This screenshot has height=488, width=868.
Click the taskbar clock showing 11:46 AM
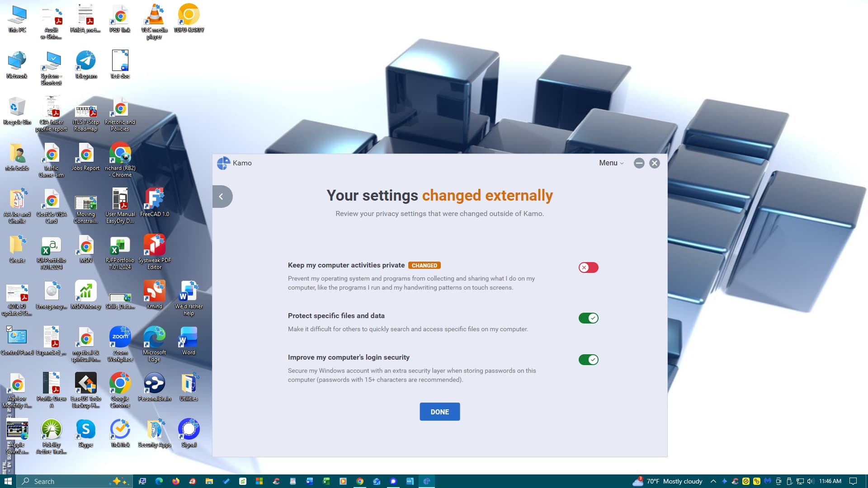click(x=830, y=481)
